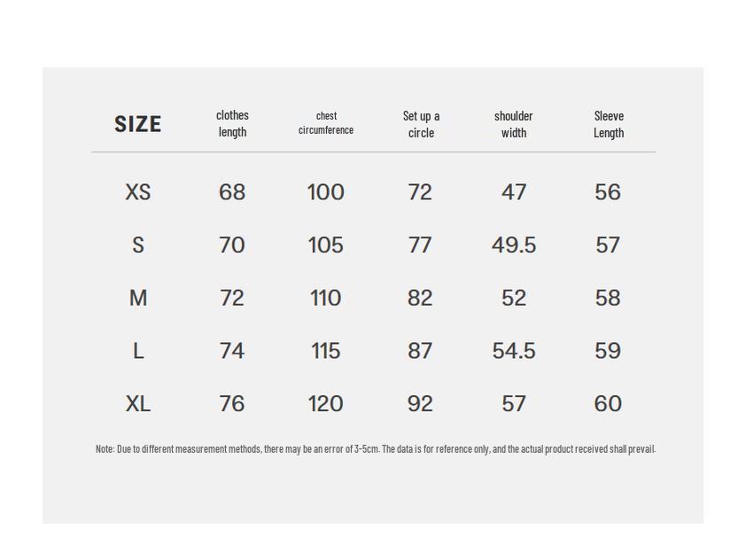Select the S size row label
The height and width of the screenshot is (560, 746).
coord(138,245)
